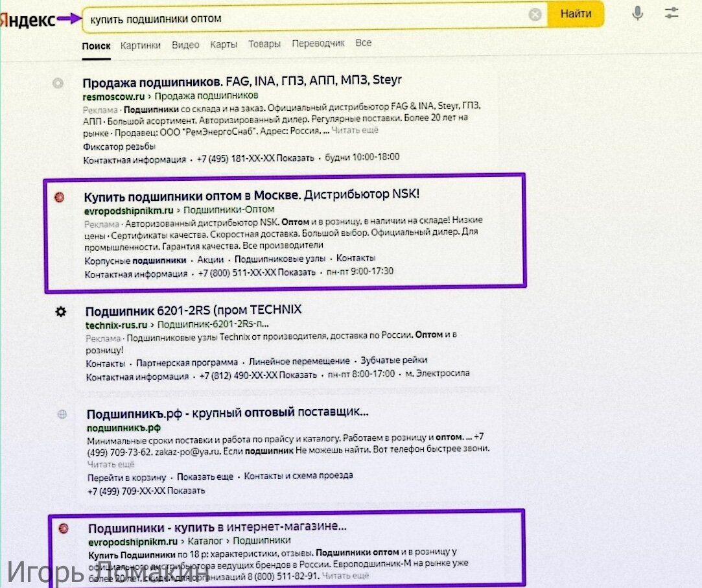The height and width of the screenshot is (588, 702).
Task: Open the 'Каталог' breadcrumb link
Action: 205,541
